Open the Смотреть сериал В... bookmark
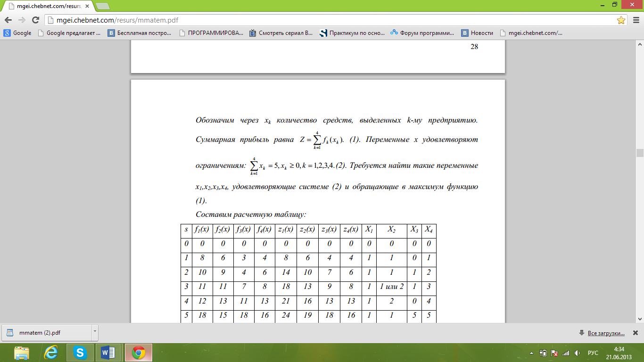 click(281, 33)
